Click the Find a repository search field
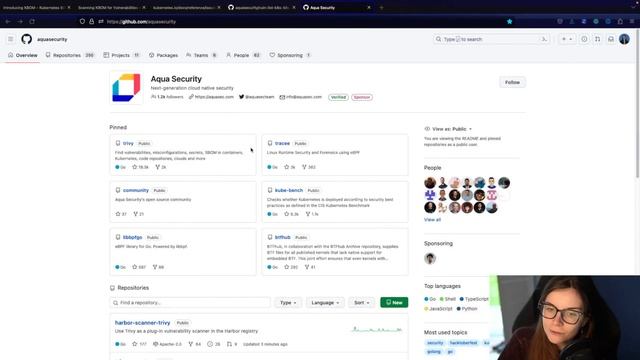This screenshot has height=360, width=640. pyautogui.click(x=190, y=302)
